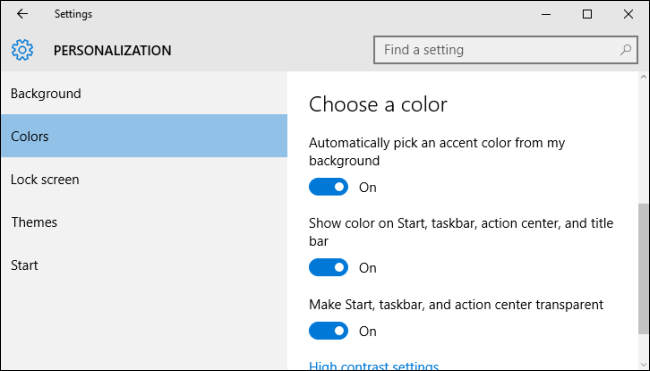Minimize the Settings window
The height and width of the screenshot is (371, 650).
[546, 14]
